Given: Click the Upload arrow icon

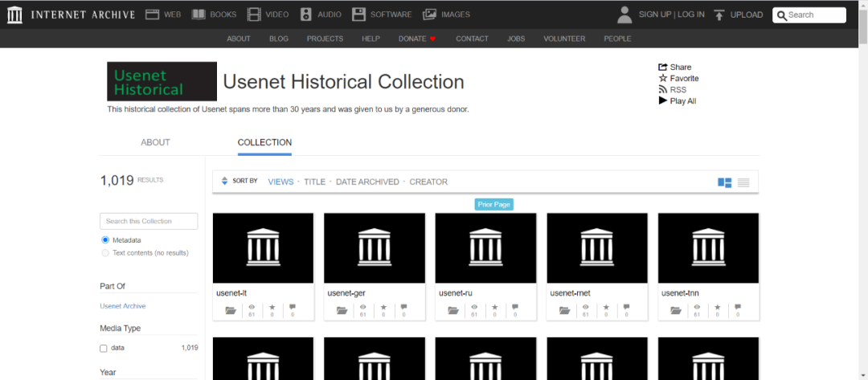Looking at the screenshot, I should 719,14.
